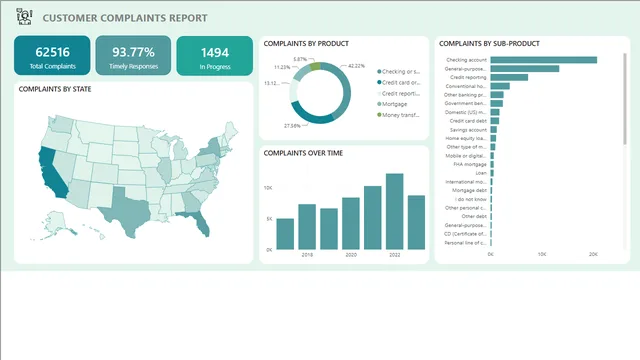Click the Domestic (US) m... label
Screen dimensions: 640x360
(x=465, y=112)
